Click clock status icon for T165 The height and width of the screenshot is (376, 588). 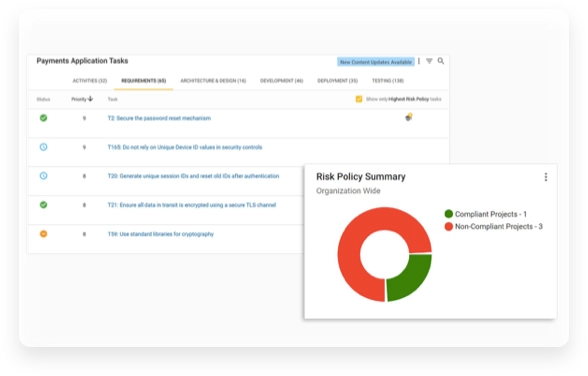click(x=44, y=147)
